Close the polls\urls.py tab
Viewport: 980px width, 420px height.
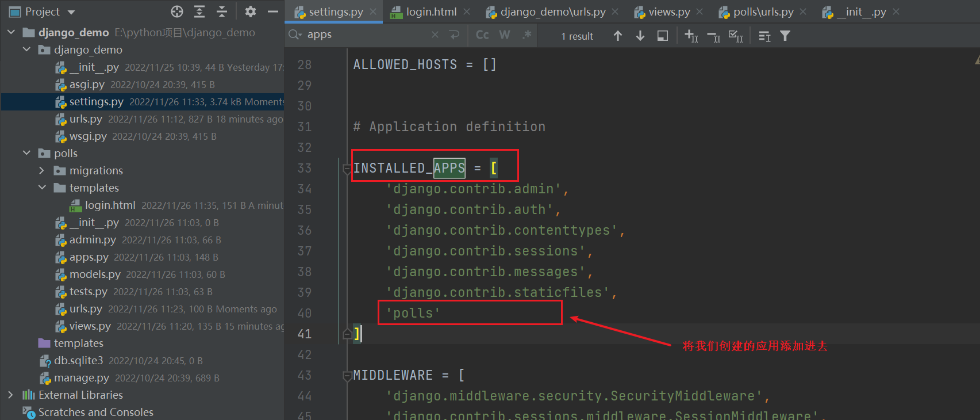click(803, 12)
